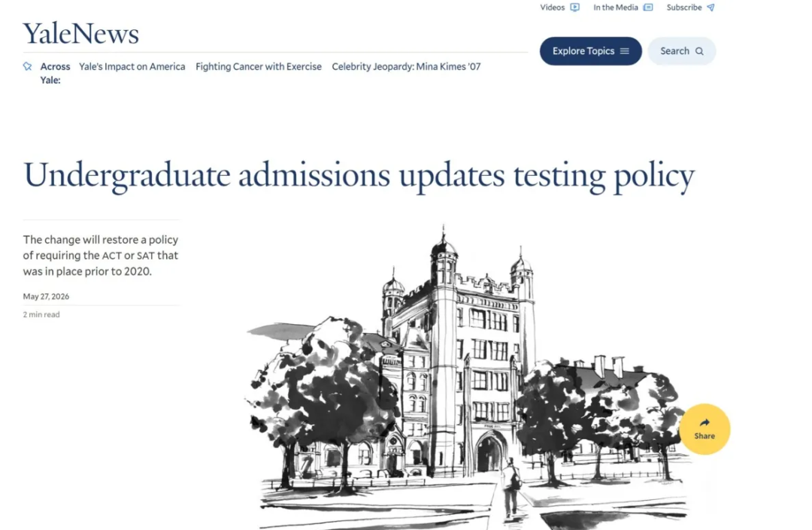The image size is (812, 530).
Task: Click the campus building illustration
Action: point(467,377)
